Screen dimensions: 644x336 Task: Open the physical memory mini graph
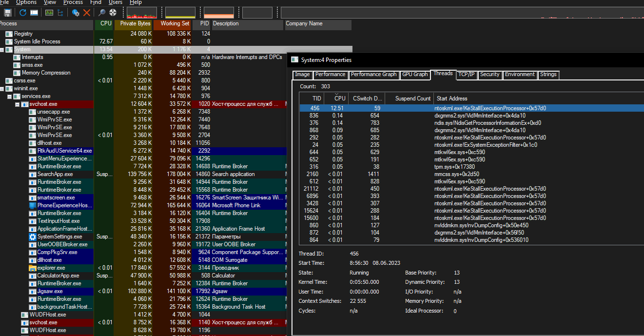219,13
